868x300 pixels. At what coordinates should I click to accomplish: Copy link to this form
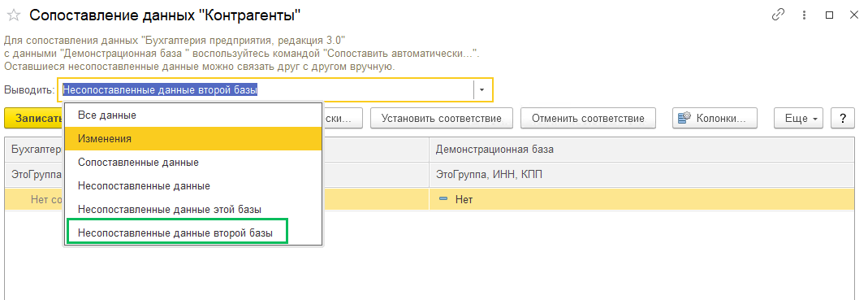pos(779,15)
